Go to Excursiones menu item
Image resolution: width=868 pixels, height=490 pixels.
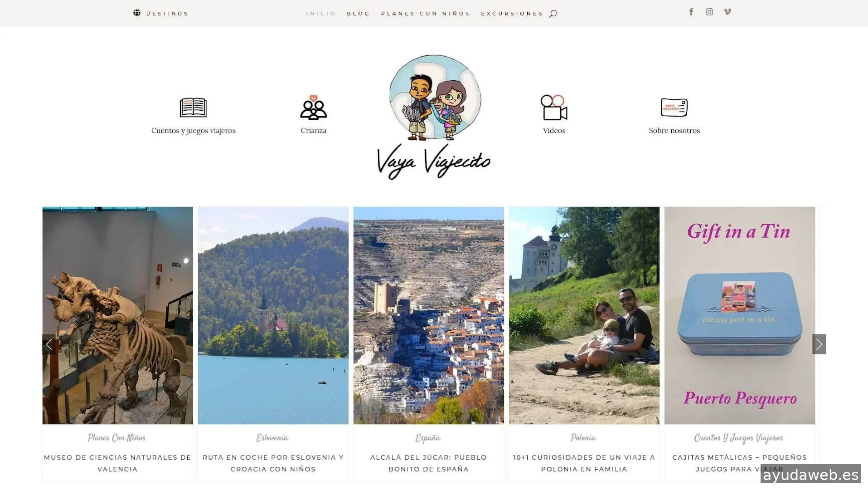click(512, 14)
